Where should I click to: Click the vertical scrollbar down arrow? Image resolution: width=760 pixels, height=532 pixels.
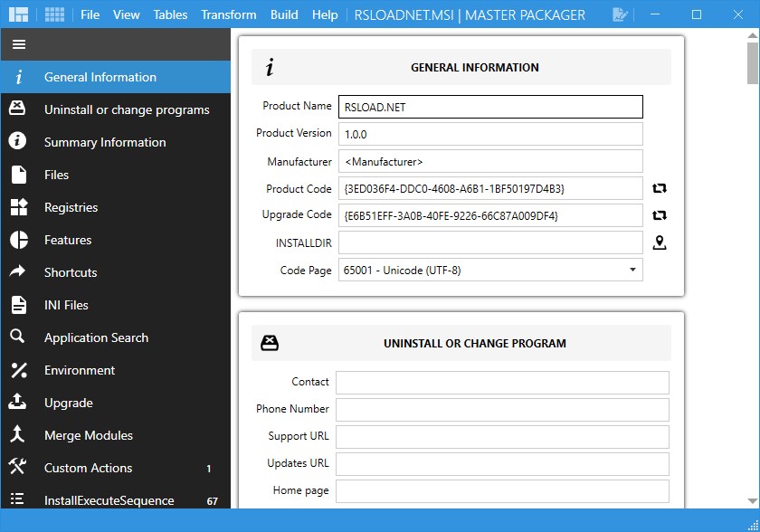coord(752,501)
